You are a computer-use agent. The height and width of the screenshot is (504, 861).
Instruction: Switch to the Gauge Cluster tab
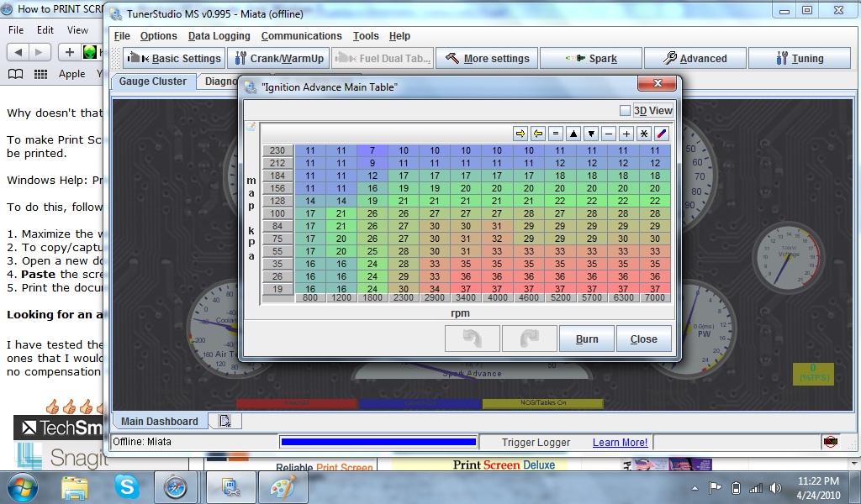click(153, 81)
